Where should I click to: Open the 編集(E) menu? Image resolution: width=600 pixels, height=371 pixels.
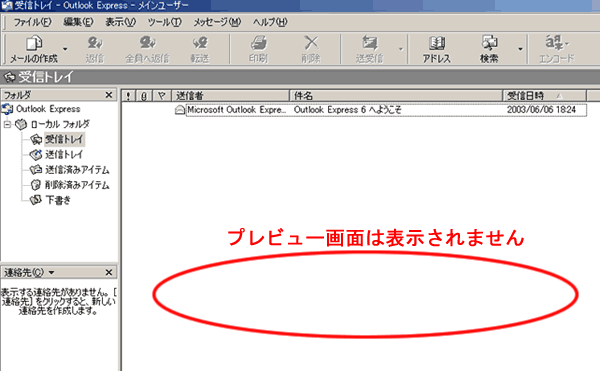click(78, 22)
